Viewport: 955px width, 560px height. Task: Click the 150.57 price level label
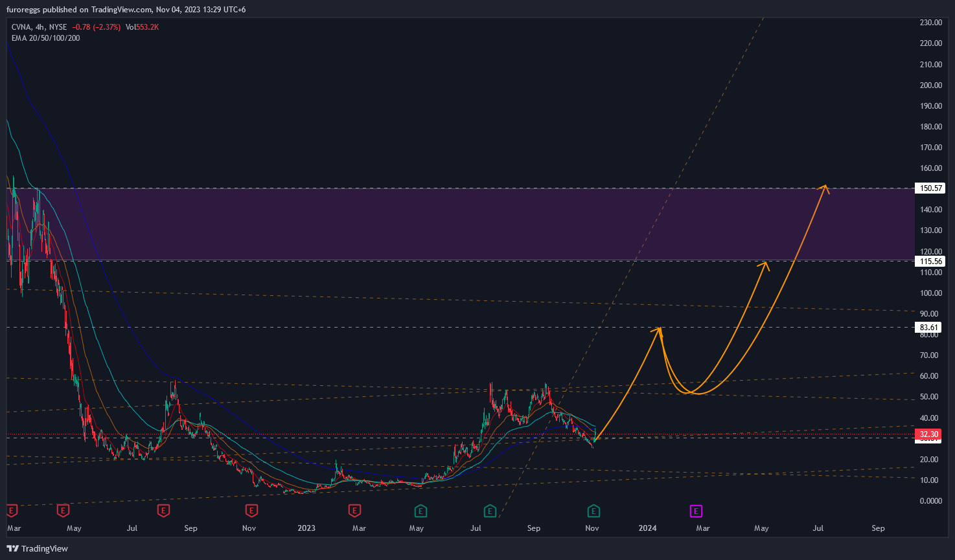929,188
